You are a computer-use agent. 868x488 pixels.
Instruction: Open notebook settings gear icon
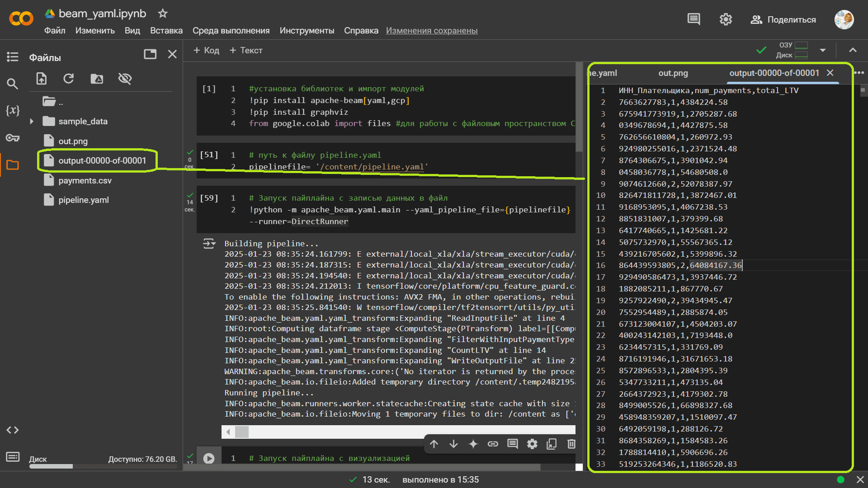tap(726, 19)
